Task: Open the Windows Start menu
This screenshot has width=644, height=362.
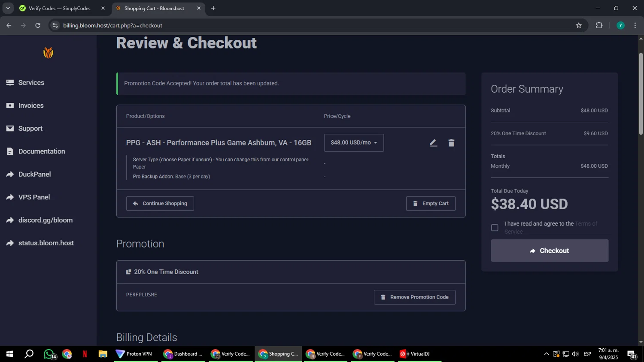Action: [9, 354]
